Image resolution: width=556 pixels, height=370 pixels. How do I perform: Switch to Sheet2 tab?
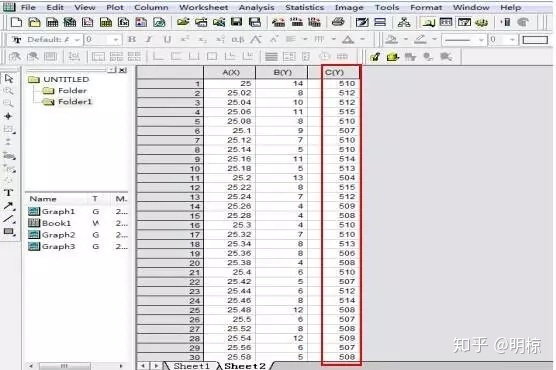[245, 366]
